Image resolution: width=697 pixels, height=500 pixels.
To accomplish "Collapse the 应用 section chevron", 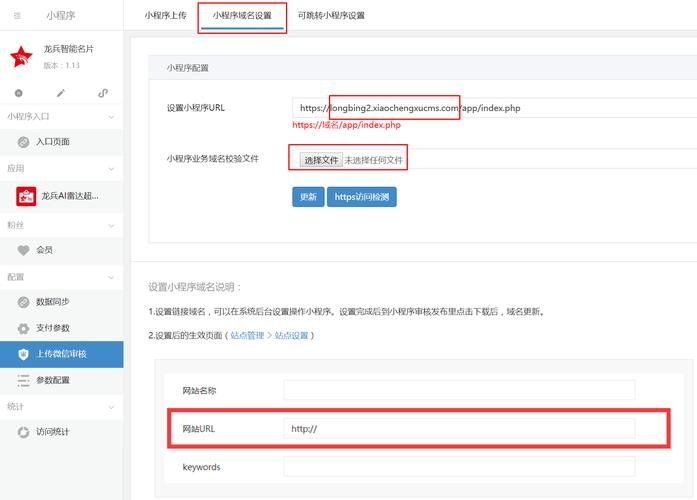I will (112, 169).
